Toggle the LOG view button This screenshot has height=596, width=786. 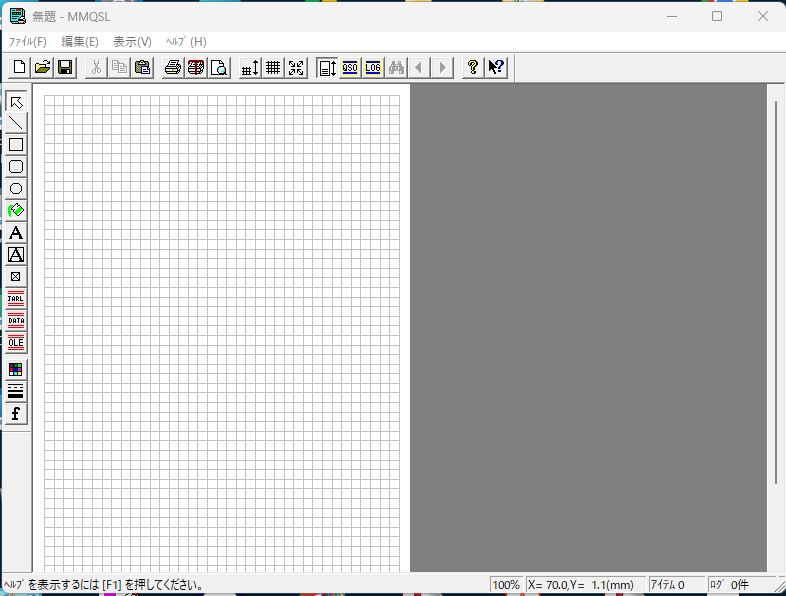coord(373,68)
